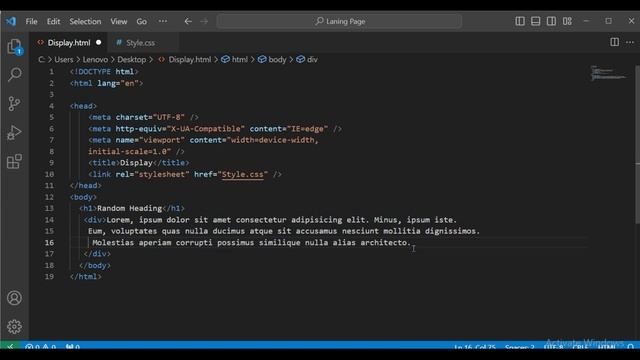Image resolution: width=640 pixels, height=360 pixels.
Task: Change the HTML language mode
Action: [606, 347]
